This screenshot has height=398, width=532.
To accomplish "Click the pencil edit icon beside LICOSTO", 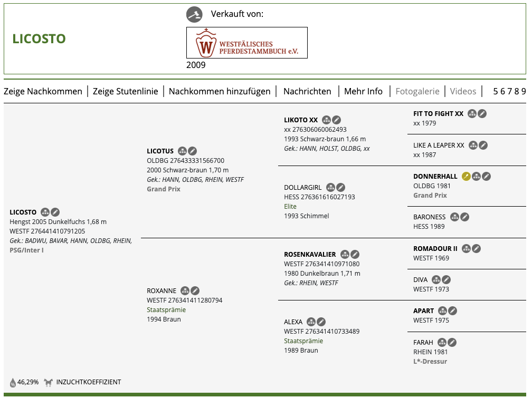I will click(55, 212).
